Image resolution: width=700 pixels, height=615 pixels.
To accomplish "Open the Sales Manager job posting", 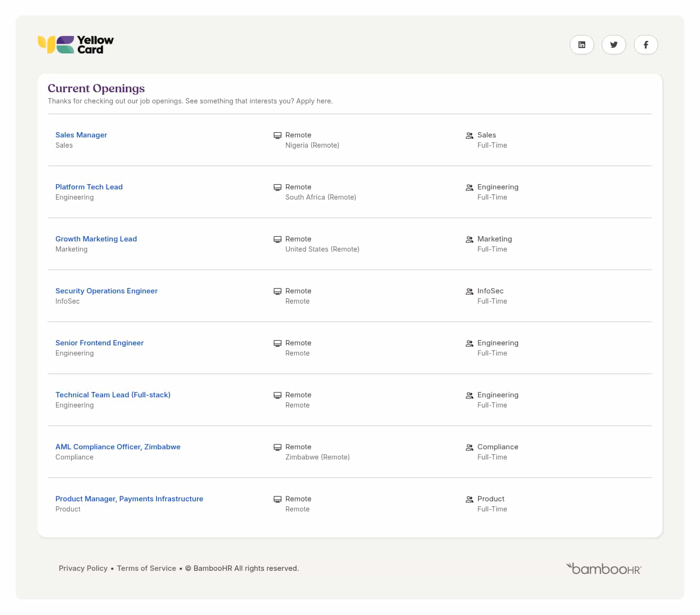I will (x=81, y=135).
